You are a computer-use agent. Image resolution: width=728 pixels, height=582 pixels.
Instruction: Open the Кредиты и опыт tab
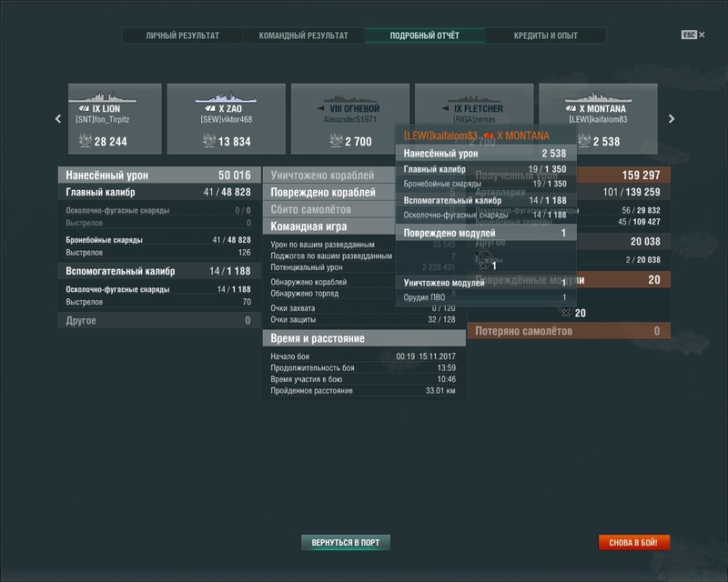pos(545,35)
